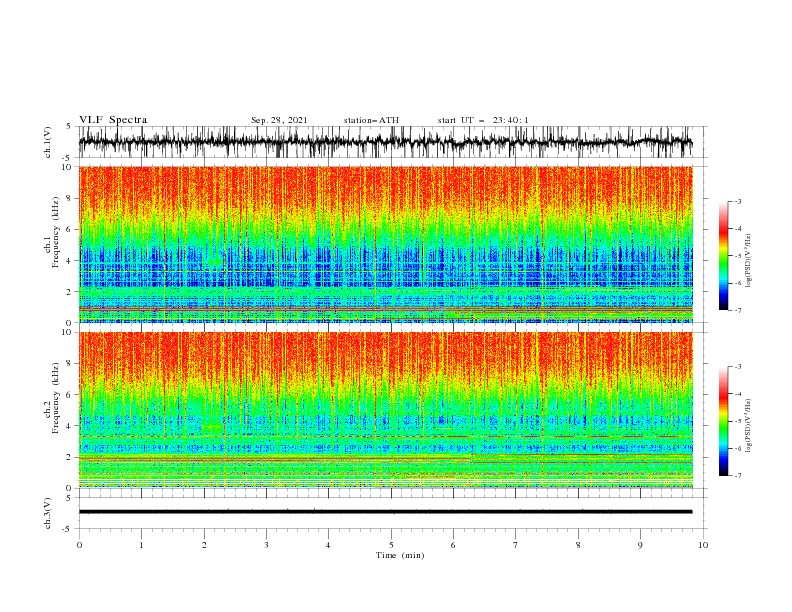Click the ch.2 spectrogram color scale bar

(x=723, y=421)
